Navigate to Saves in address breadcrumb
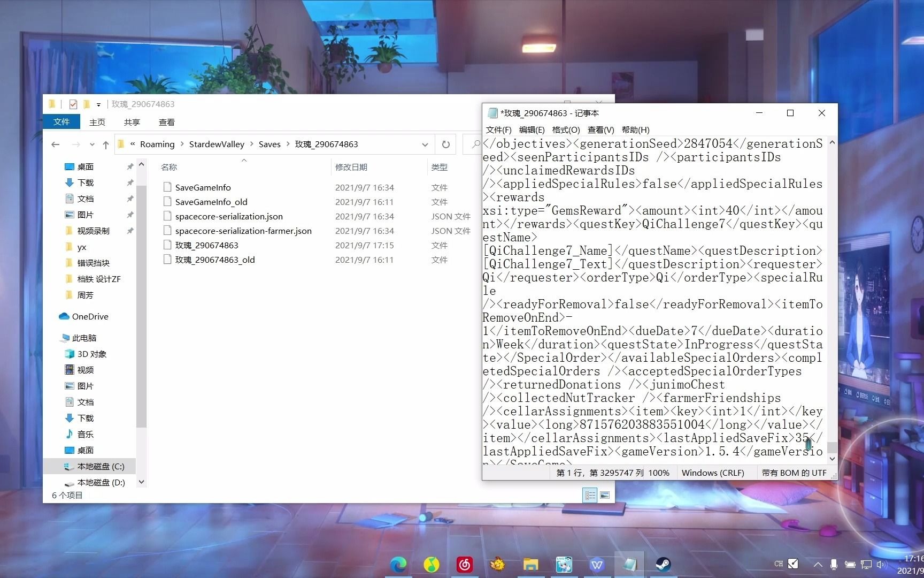This screenshot has width=924, height=578. [269, 144]
